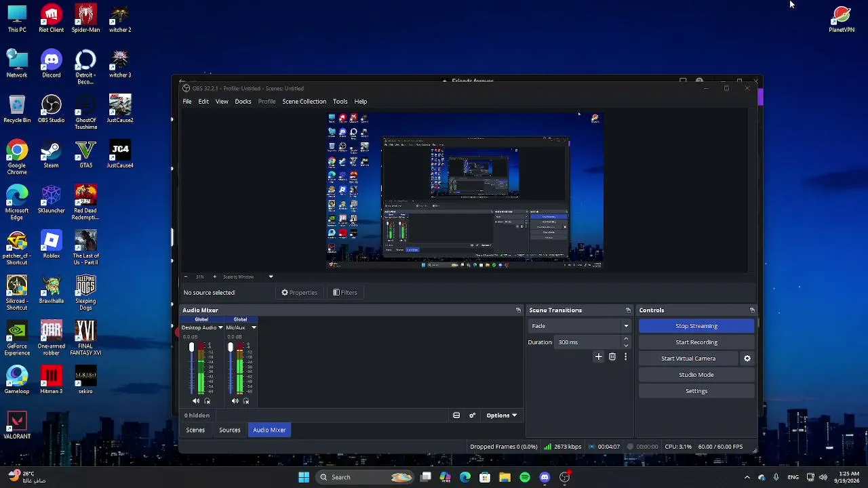
Task: Mute the Desktop Audio speaker
Action: click(196, 401)
